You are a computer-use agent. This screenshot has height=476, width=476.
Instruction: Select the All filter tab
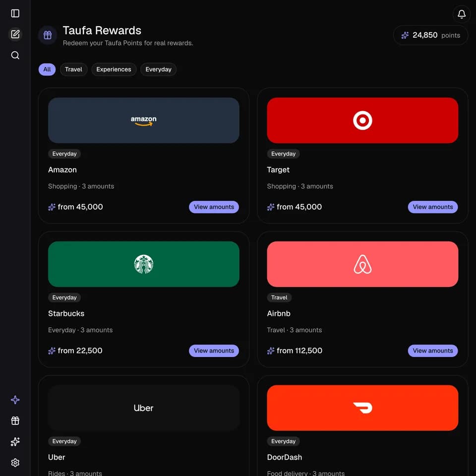click(47, 69)
